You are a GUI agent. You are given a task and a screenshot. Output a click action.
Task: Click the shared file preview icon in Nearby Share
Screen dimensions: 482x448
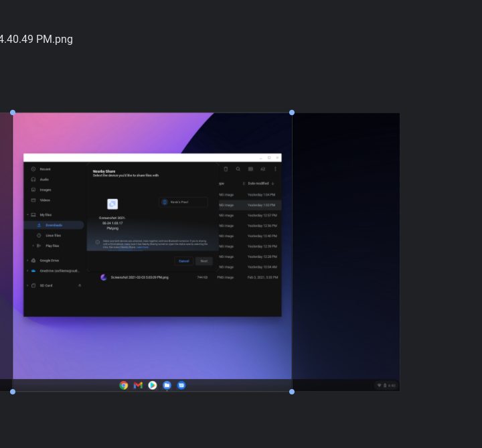click(112, 204)
